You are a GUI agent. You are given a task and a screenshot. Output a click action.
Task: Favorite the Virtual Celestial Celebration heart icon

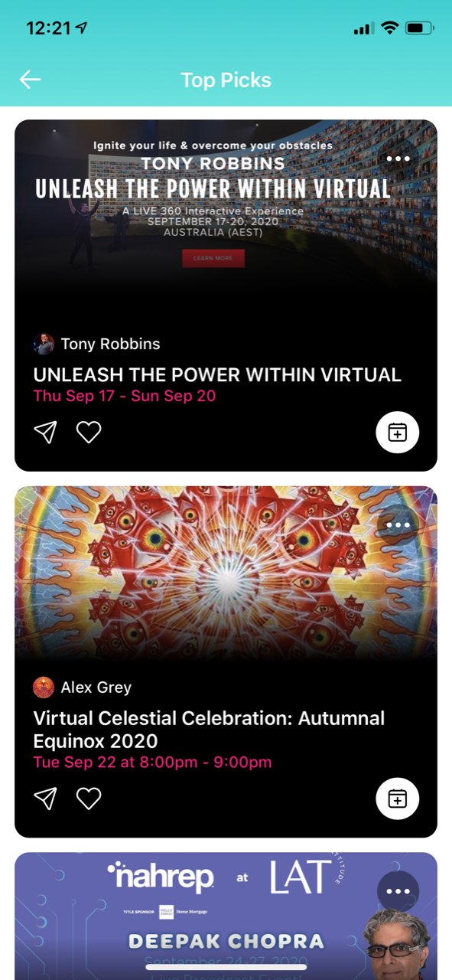tap(89, 799)
